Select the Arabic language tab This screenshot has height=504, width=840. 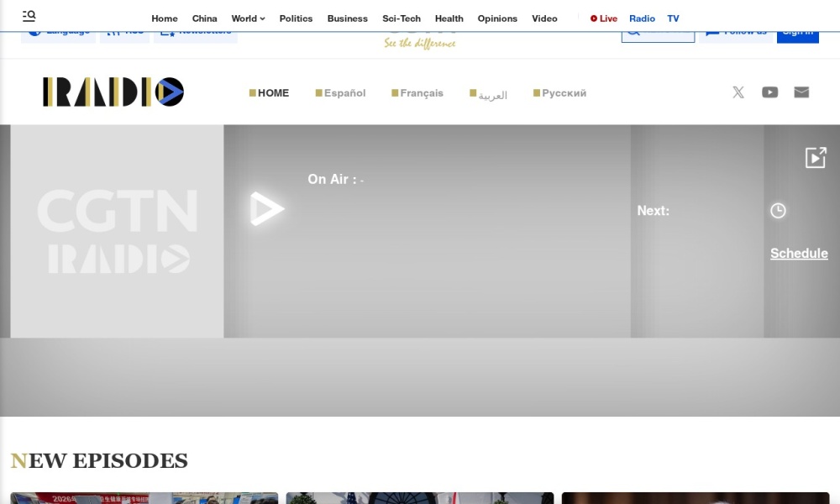(489, 94)
